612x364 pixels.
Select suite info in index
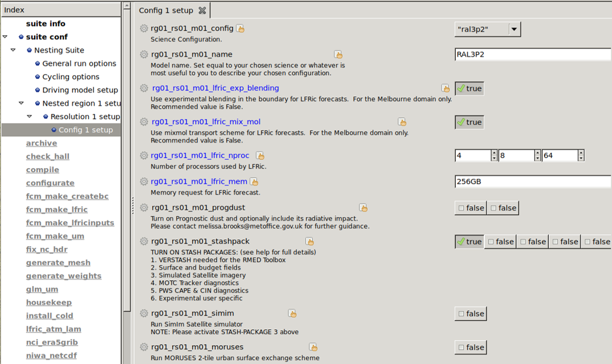click(46, 23)
